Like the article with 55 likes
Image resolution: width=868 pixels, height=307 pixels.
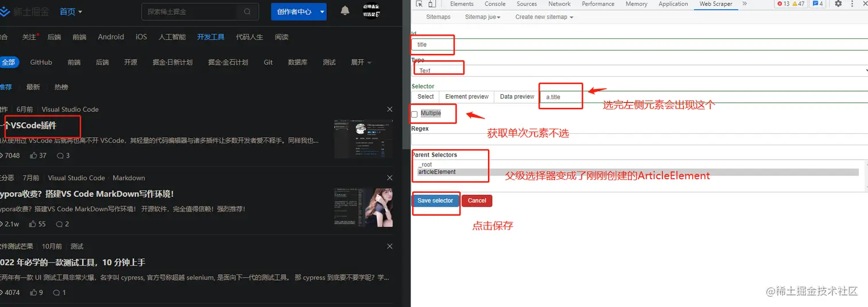pos(38,224)
